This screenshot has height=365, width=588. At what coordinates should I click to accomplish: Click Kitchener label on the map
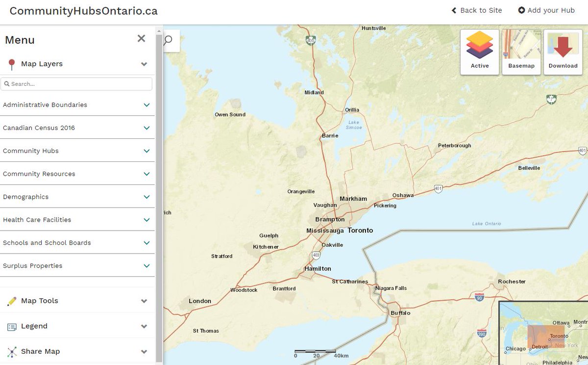coord(266,247)
